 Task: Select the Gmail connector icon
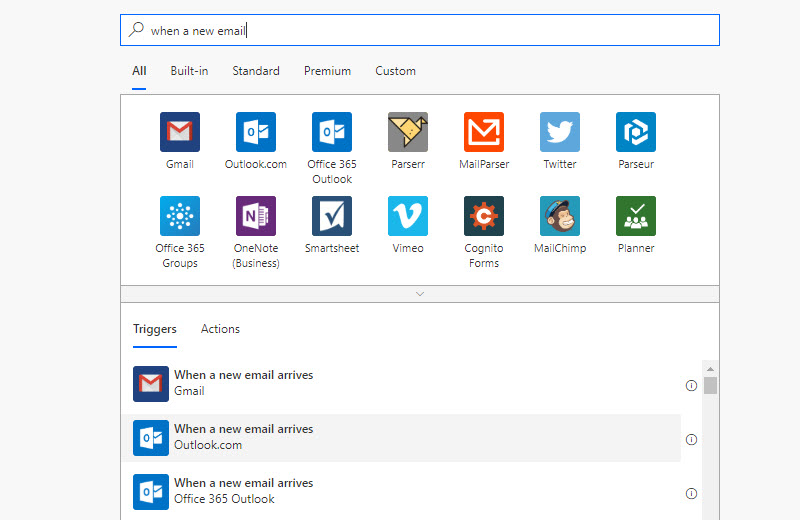(x=180, y=132)
